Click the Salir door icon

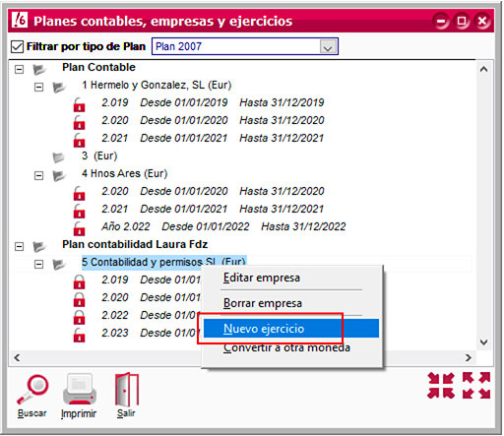coord(127,390)
